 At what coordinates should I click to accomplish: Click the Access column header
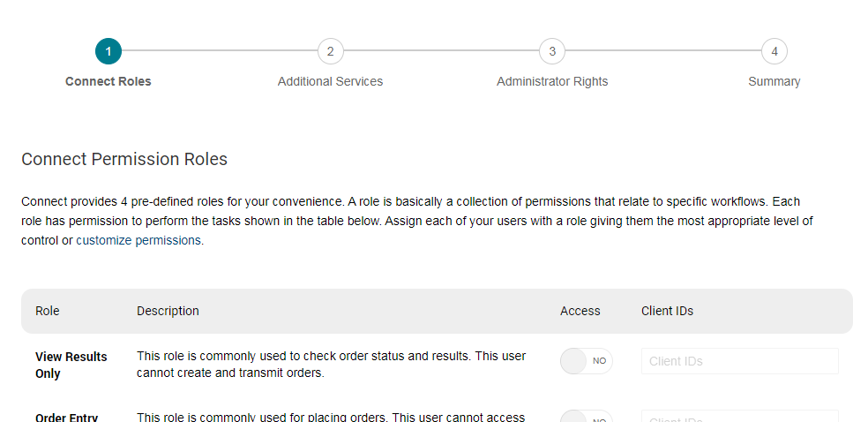tap(580, 311)
